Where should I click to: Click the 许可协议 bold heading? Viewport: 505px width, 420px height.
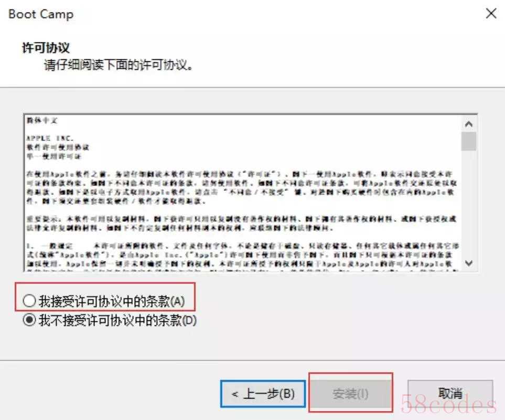point(46,48)
